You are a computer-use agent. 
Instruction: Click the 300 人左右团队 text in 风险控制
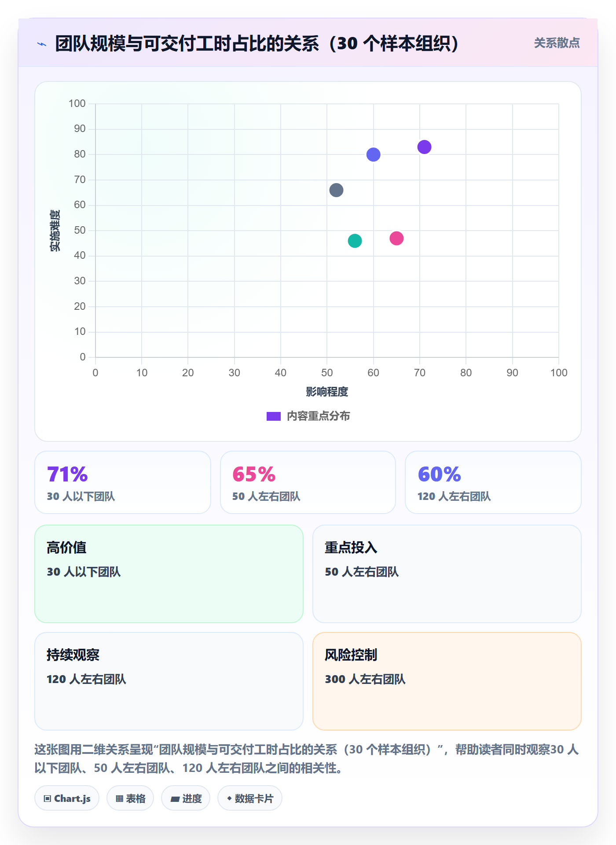point(365,679)
